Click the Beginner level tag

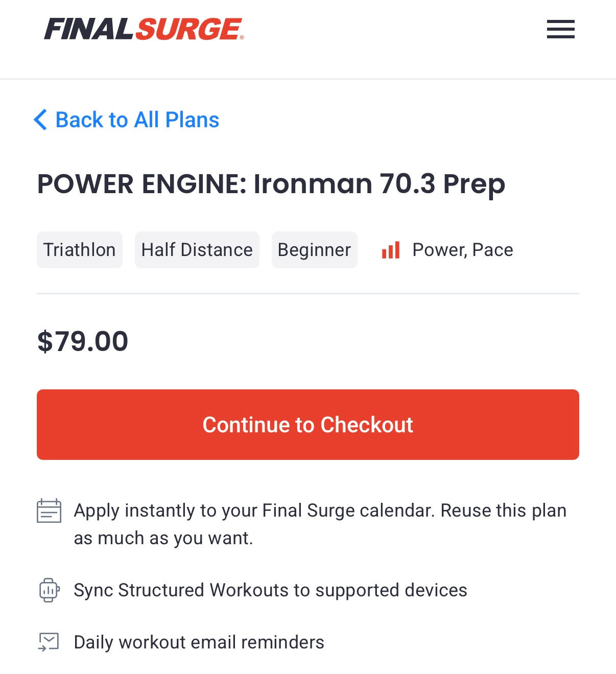(314, 250)
